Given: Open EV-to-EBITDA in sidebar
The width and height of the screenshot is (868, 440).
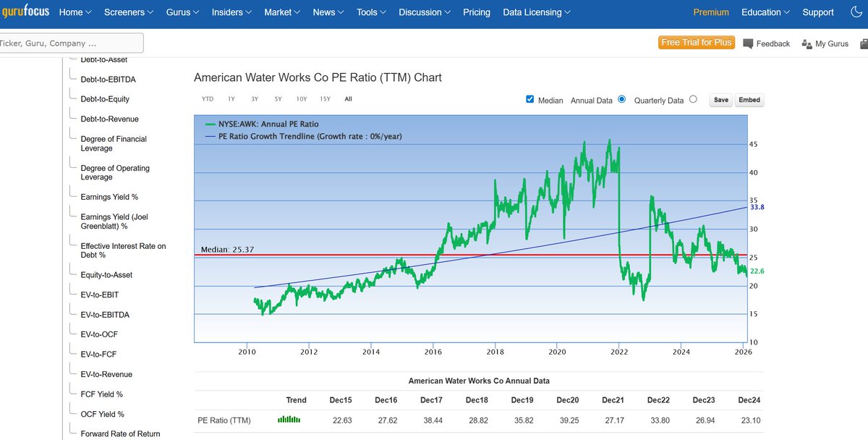Looking at the screenshot, I should [105, 315].
